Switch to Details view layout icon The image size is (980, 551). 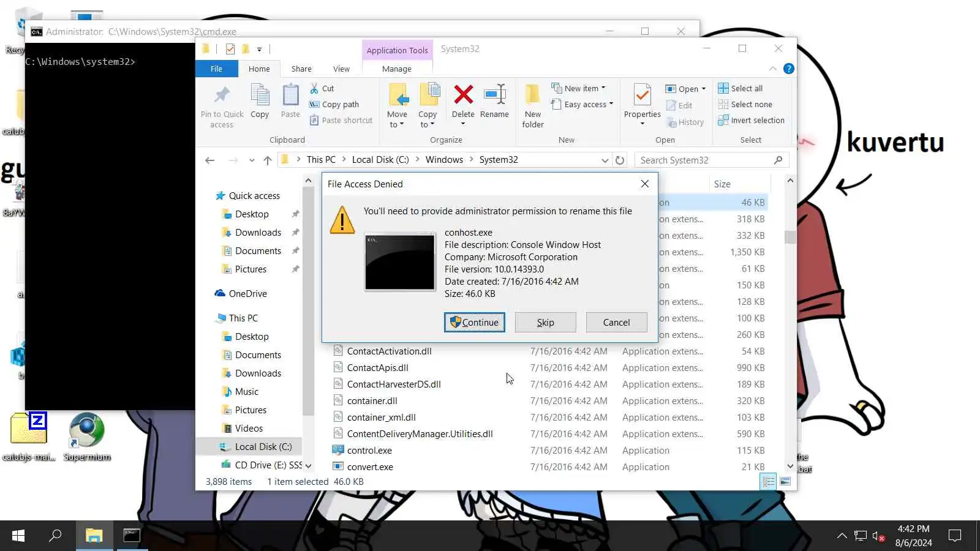pos(768,482)
